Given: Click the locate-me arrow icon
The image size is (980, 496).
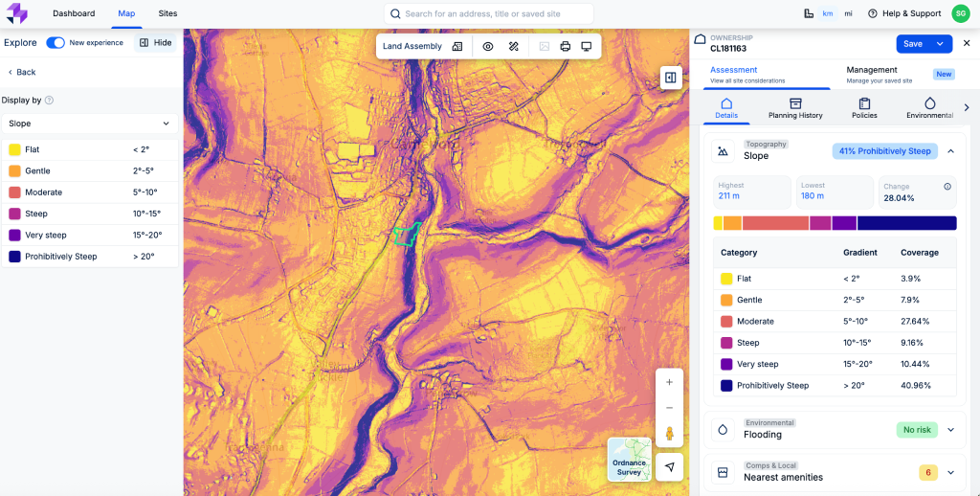Looking at the screenshot, I should (669, 466).
